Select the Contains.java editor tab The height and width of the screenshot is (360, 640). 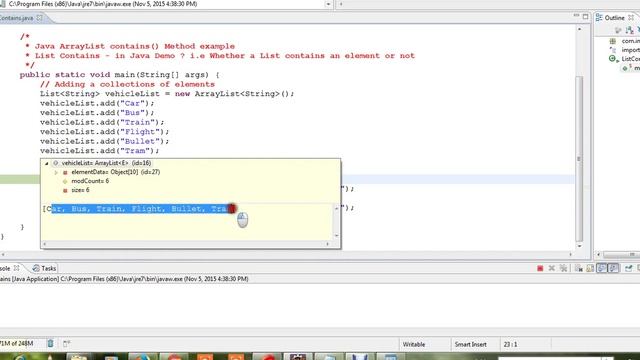17,18
